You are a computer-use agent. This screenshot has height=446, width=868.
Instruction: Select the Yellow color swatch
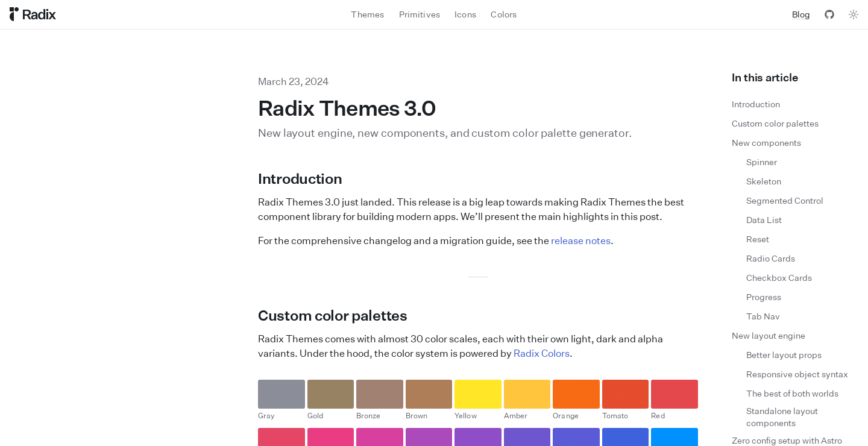[478, 394]
